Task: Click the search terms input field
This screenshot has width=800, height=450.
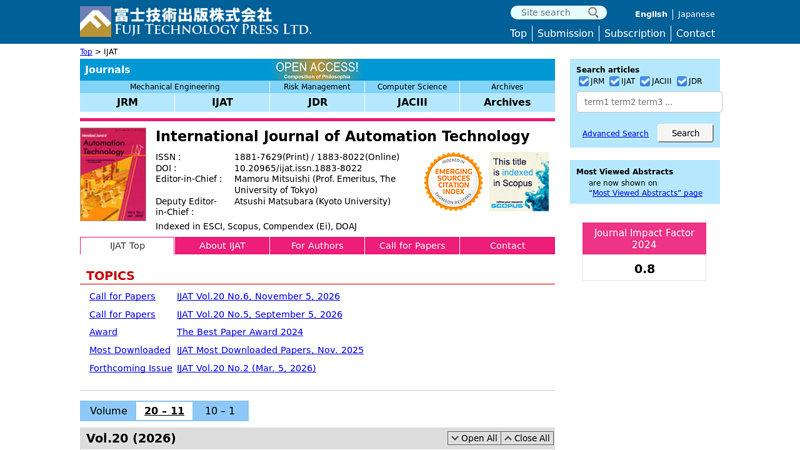Action: click(648, 102)
